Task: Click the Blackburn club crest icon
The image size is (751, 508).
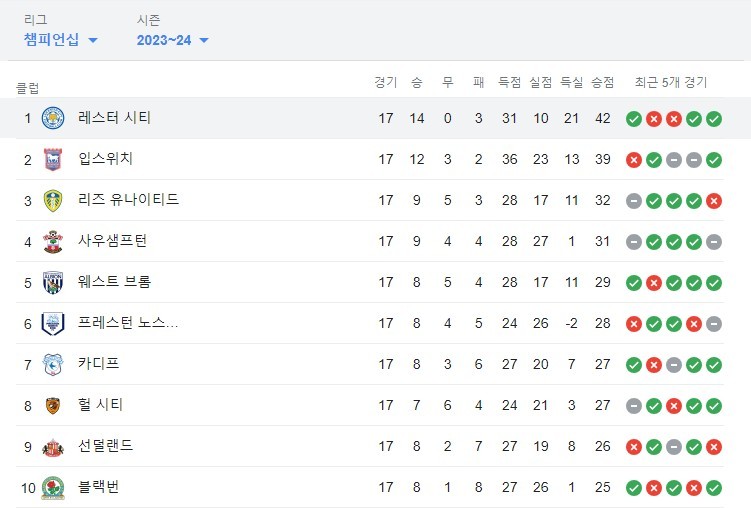Action: click(53, 487)
